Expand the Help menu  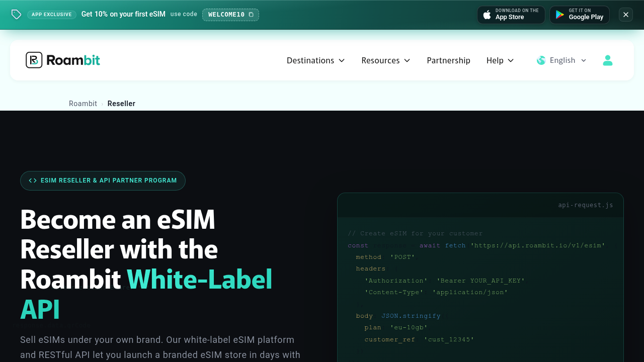point(500,60)
